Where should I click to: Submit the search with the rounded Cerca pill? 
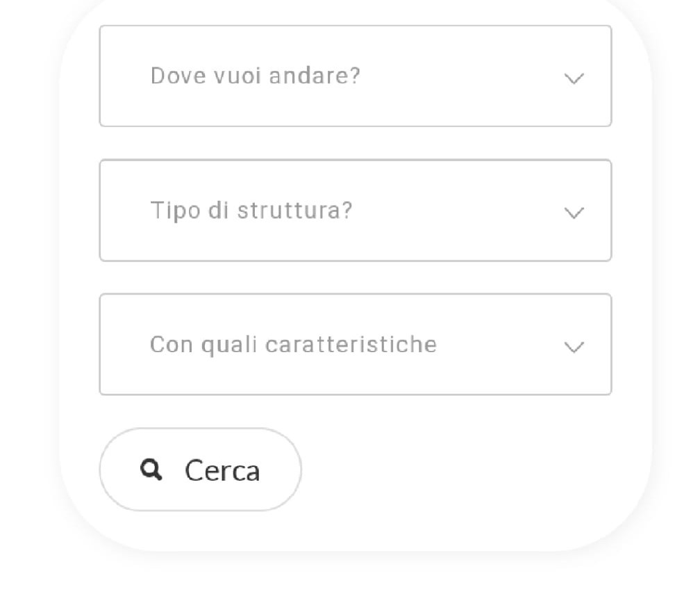coord(201,470)
